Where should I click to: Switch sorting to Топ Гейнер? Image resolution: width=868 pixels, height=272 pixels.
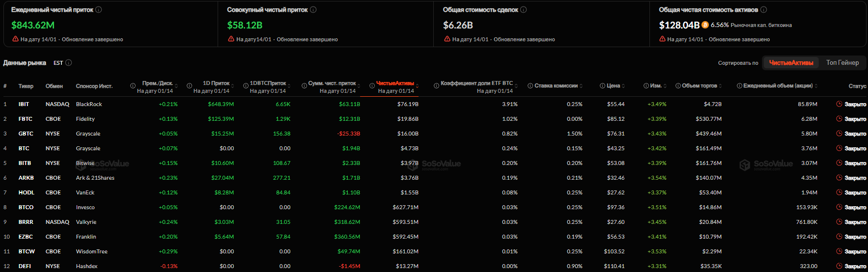coord(842,63)
